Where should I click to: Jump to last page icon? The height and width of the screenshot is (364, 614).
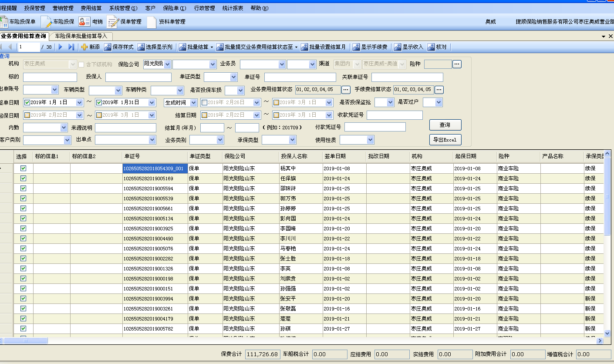click(71, 47)
